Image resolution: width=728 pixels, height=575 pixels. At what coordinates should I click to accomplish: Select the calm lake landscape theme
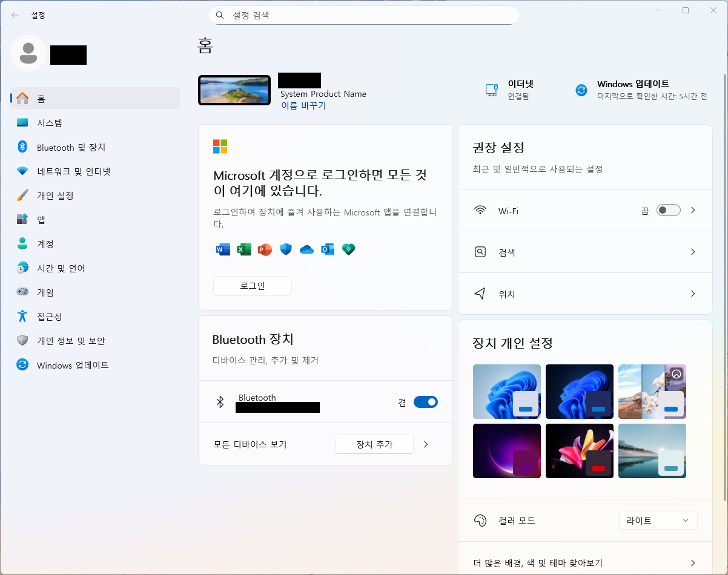pos(652,451)
